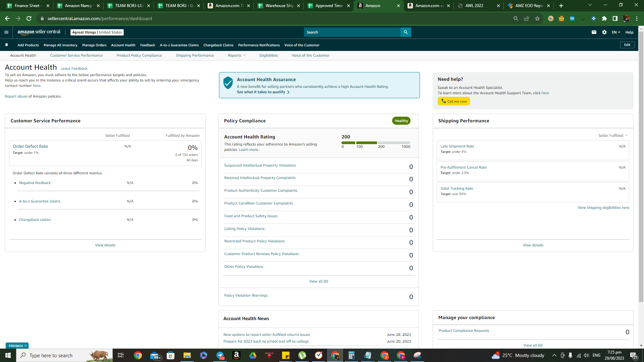Viewport: 644px width, 362px height.
Task: Open Task View in taskbar
Action: pyautogui.click(x=121, y=355)
